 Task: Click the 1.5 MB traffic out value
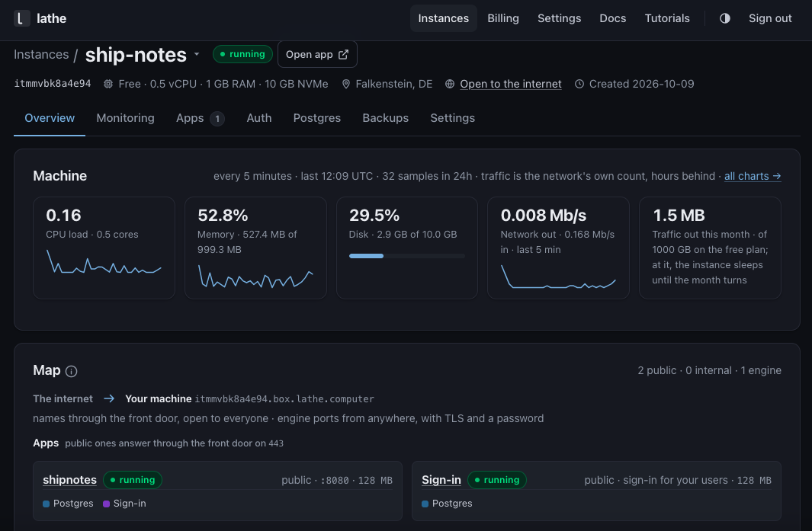pos(679,216)
